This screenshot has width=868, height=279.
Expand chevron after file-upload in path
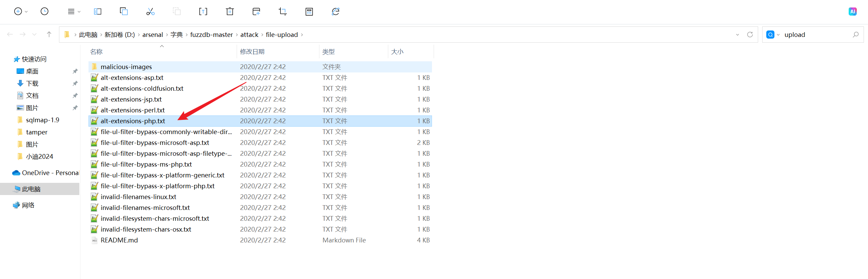point(302,35)
